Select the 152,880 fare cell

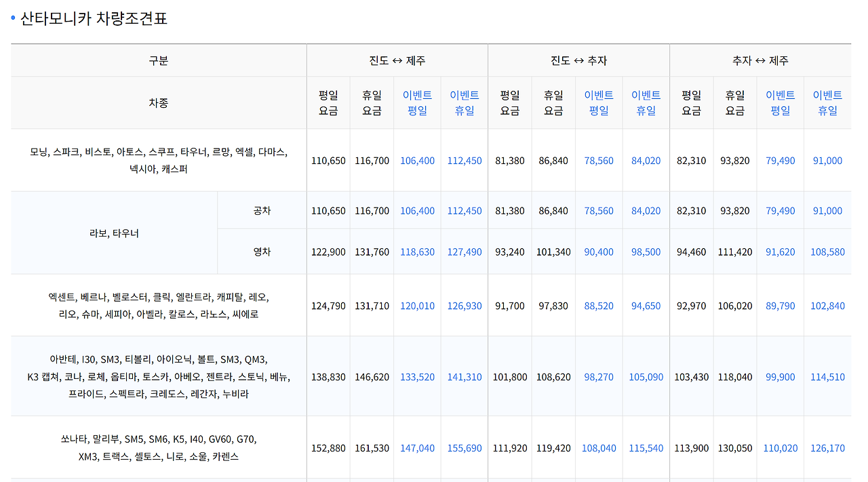[328, 448]
